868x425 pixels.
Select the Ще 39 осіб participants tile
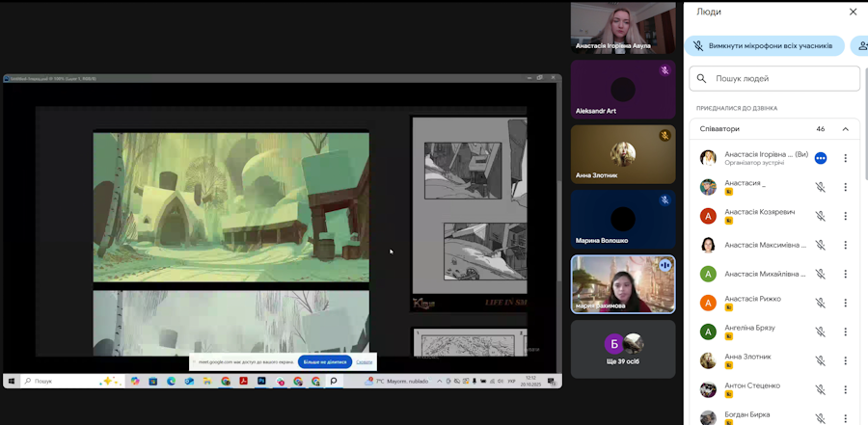[623, 349]
